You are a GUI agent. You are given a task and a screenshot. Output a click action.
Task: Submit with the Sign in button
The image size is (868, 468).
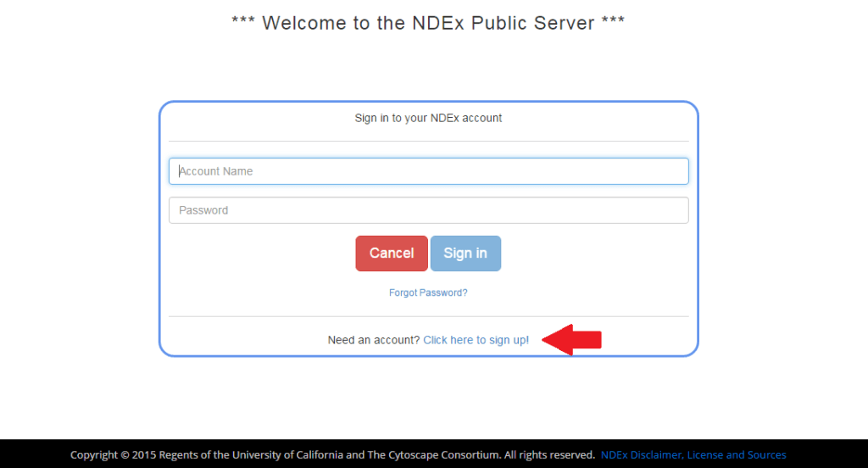coord(465,253)
